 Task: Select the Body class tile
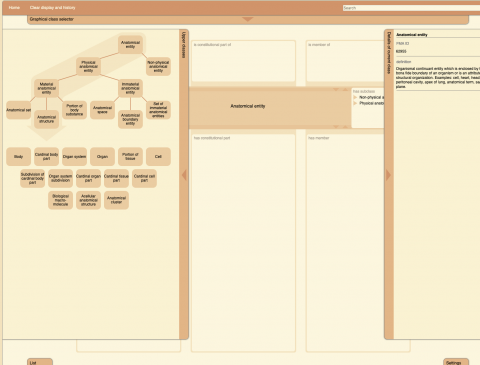pyautogui.click(x=18, y=157)
